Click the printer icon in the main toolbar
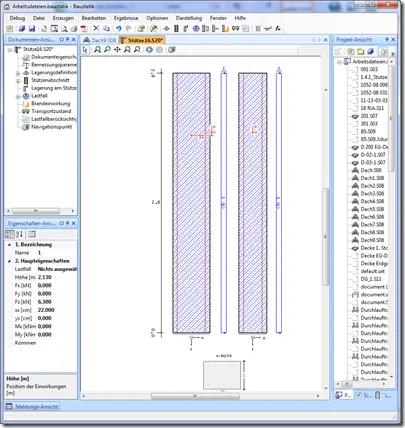The width and height of the screenshot is (405, 428). (74, 29)
